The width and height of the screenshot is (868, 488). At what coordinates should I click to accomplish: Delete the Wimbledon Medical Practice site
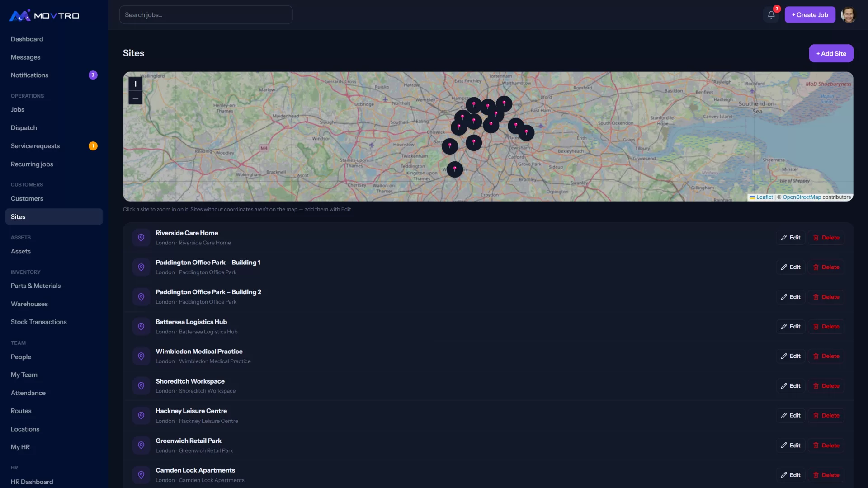click(x=826, y=357)
